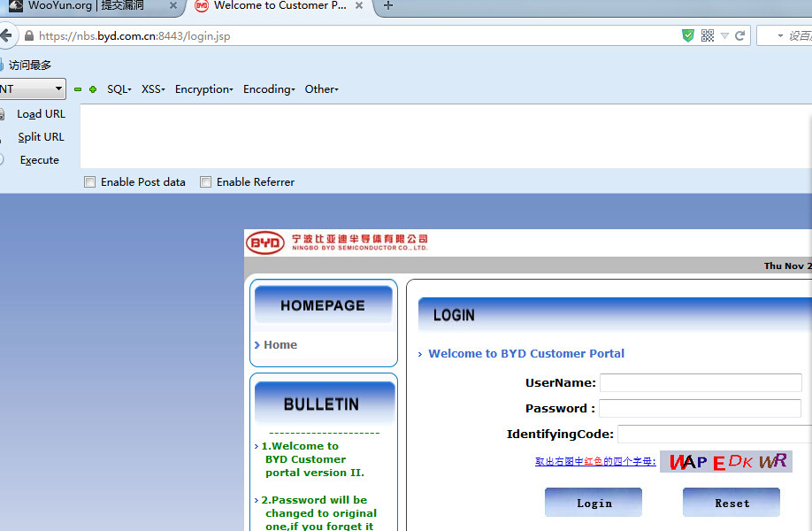812x531 pixels.
Task: Open the 访问最多 bookmark folder
Action: click(x=26, y=65)
